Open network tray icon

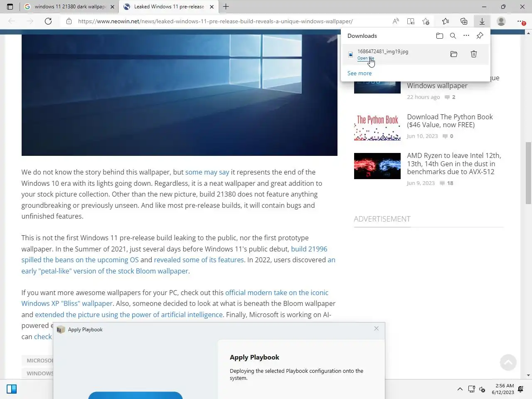coord(471,389)
